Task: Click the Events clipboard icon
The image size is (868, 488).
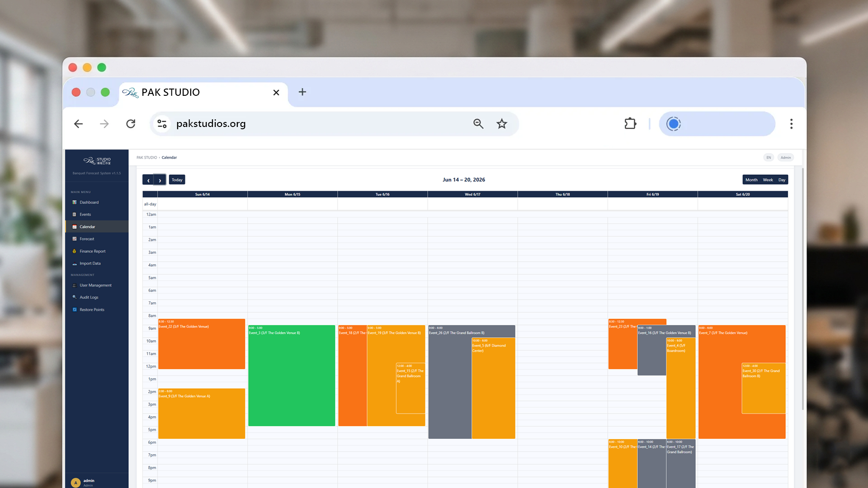Action: (x=75, y=215)
